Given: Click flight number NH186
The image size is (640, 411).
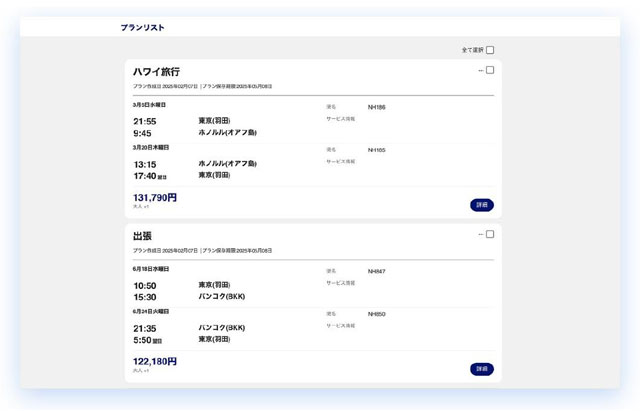Looking at the screenshot, I should (376, 107).
